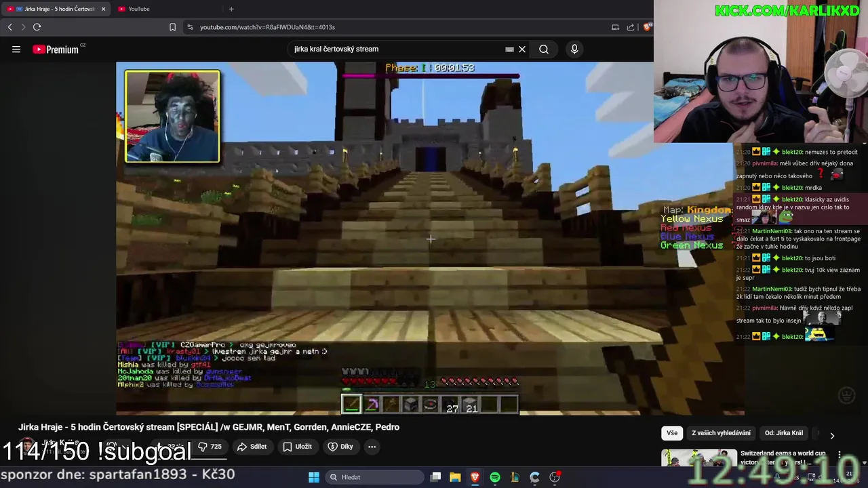Open the Windows Start menu
The image size is (868, 488).
pyautogui.click(x=313, y=477)
